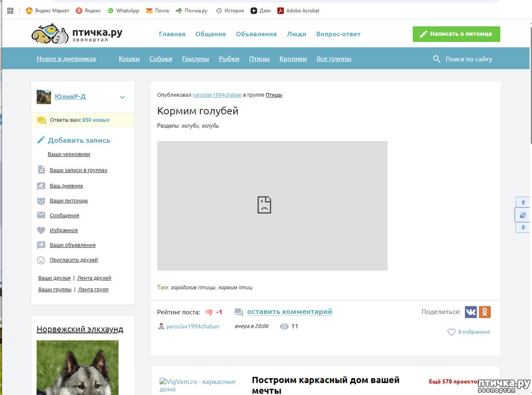Open author yaroslav1994chaban link in post header
The image size is (532, 395).
click(217, 95)
